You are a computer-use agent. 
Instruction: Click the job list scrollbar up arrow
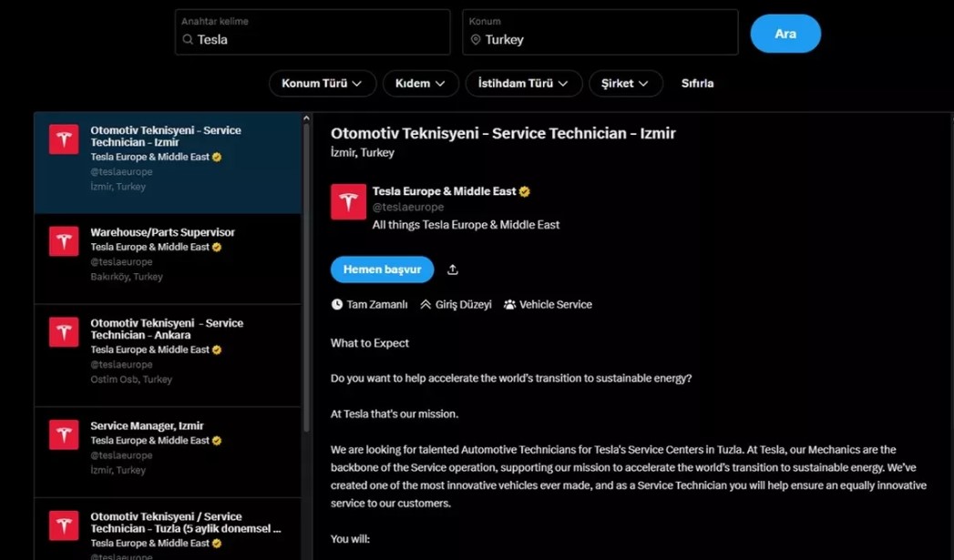click(306, 118)
